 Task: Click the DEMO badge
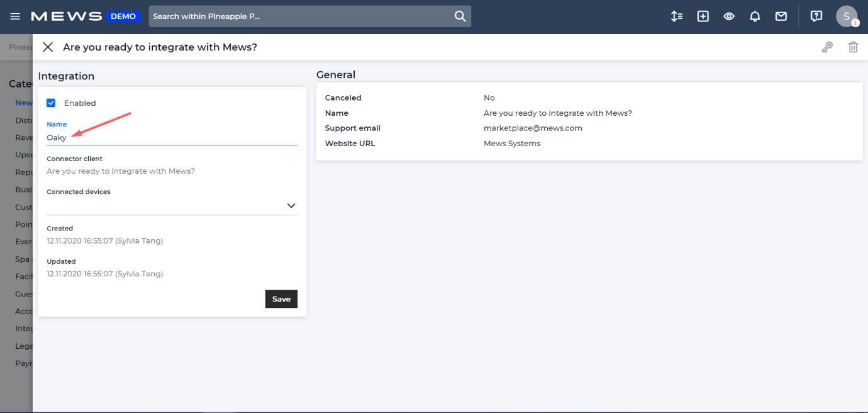click(123, 16)
